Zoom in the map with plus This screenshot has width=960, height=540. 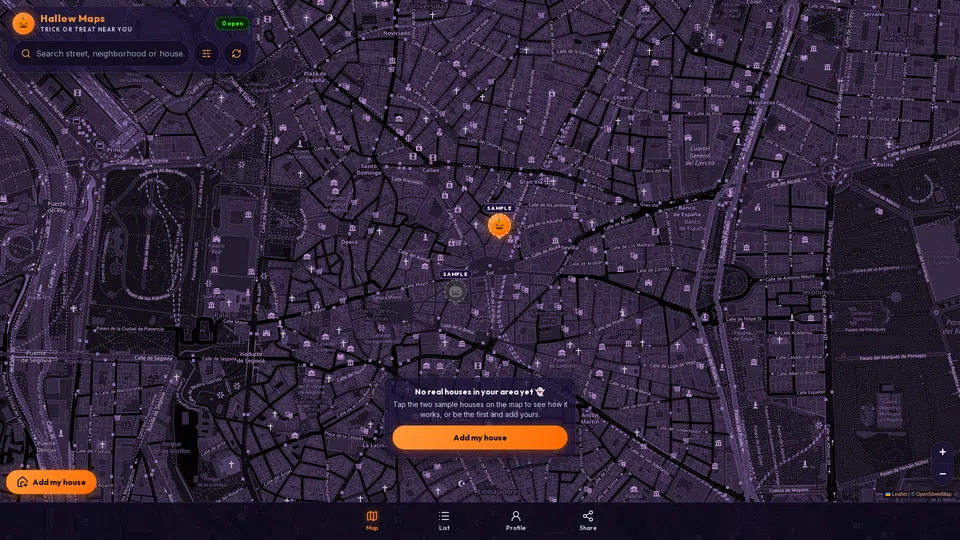point(943,452)
